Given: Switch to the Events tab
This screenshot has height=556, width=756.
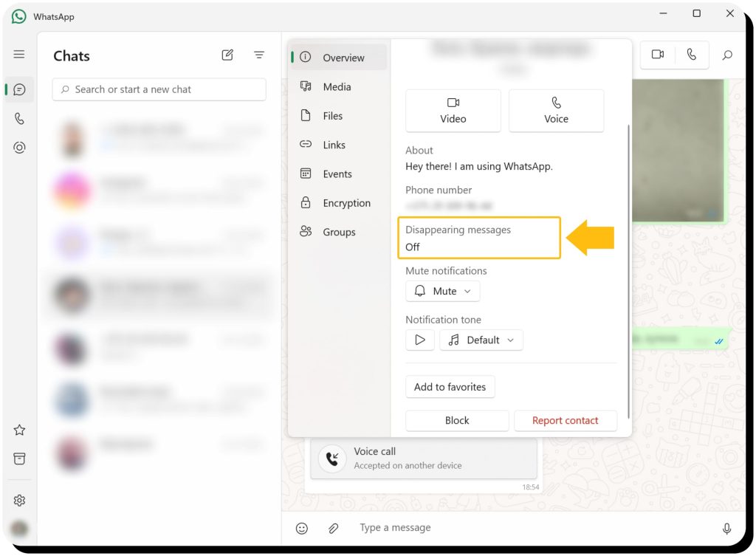Looking at the screenshot, I should point(338,174).
